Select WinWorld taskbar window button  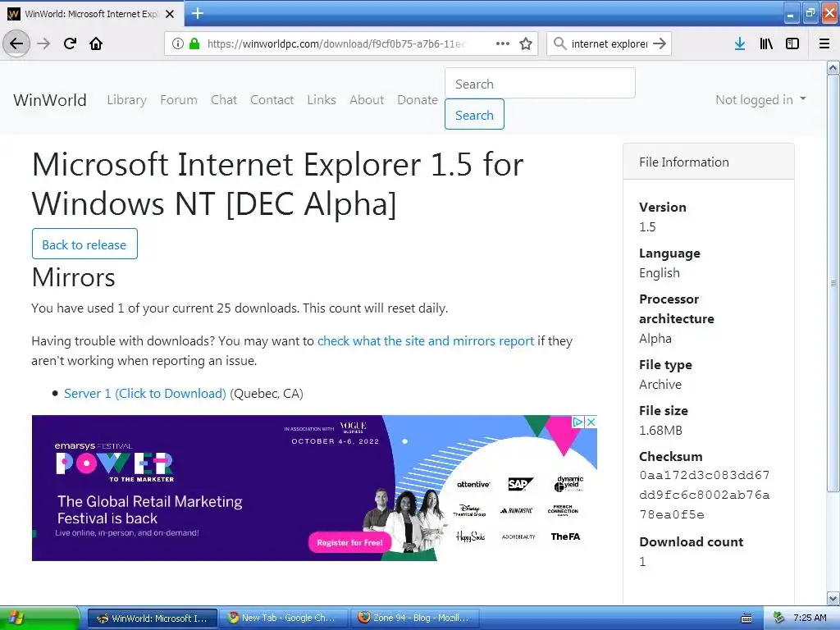(x=153, y=619)
